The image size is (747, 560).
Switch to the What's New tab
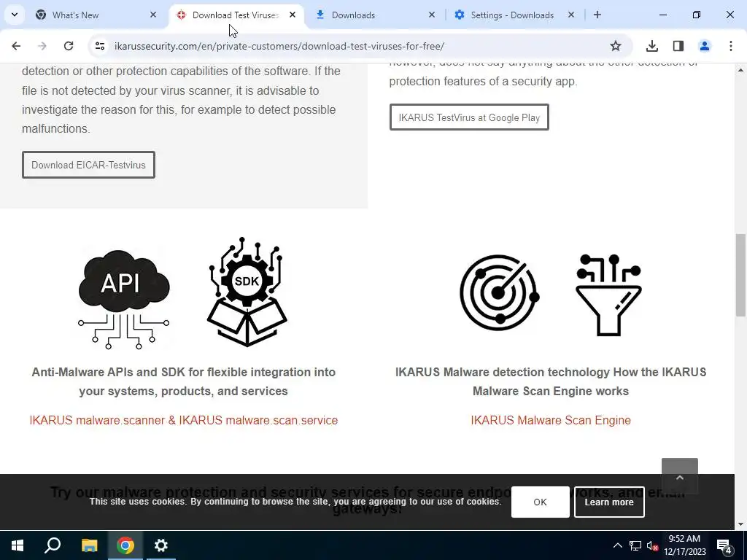(x=95, y=15)
